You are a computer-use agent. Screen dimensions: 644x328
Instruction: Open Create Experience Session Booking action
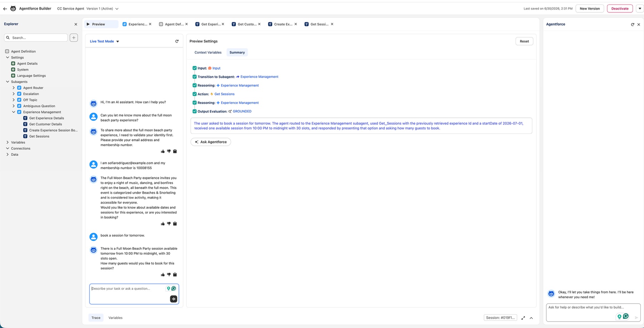(x=53, y=130)
